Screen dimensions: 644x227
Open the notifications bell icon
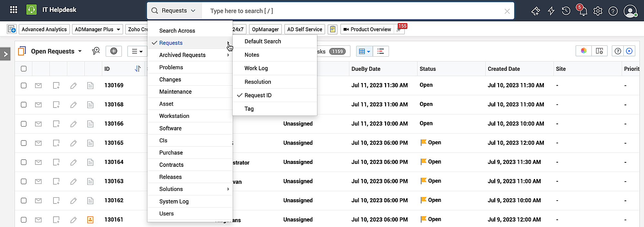(x=583, y=11)
